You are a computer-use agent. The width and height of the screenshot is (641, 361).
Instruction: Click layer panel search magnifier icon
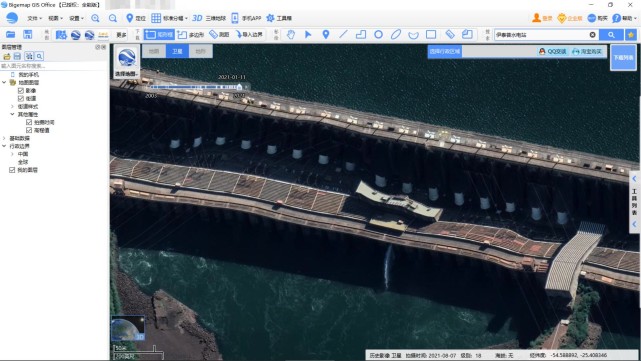(x=39, y=56)
